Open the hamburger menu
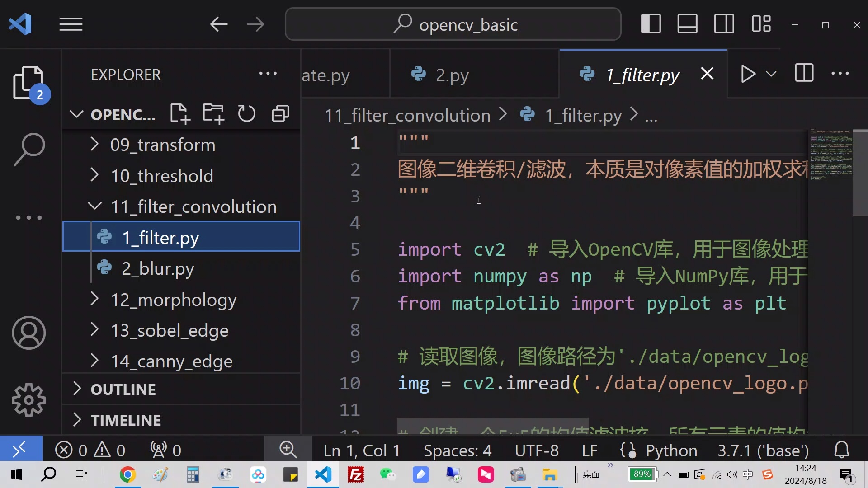Image resolution: width=868 pixels, height=488 pixels. [71, 24]
